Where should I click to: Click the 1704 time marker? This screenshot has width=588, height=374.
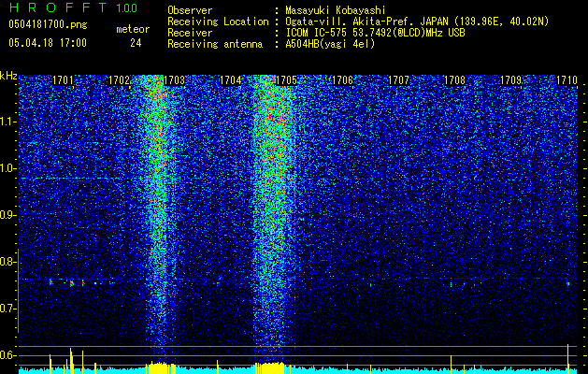[230, 80]
